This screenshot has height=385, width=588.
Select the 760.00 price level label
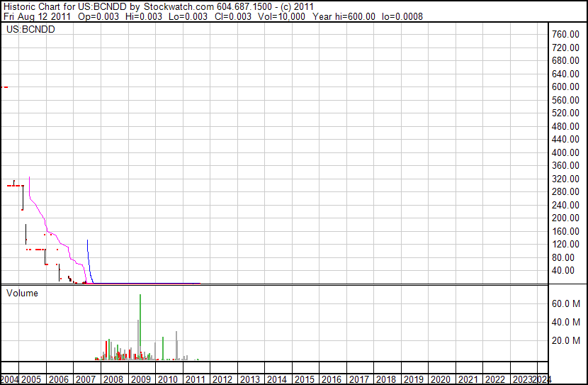[567, 35]
